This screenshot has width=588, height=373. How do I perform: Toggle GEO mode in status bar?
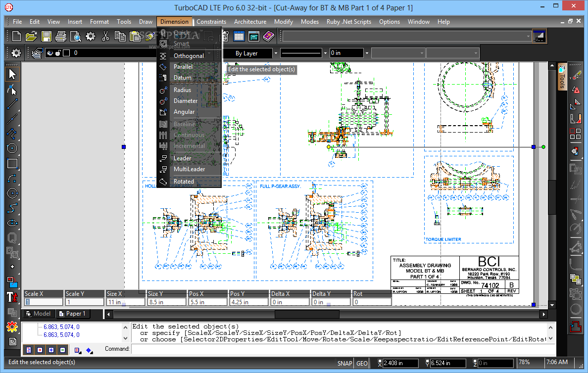tap(362, 363)
